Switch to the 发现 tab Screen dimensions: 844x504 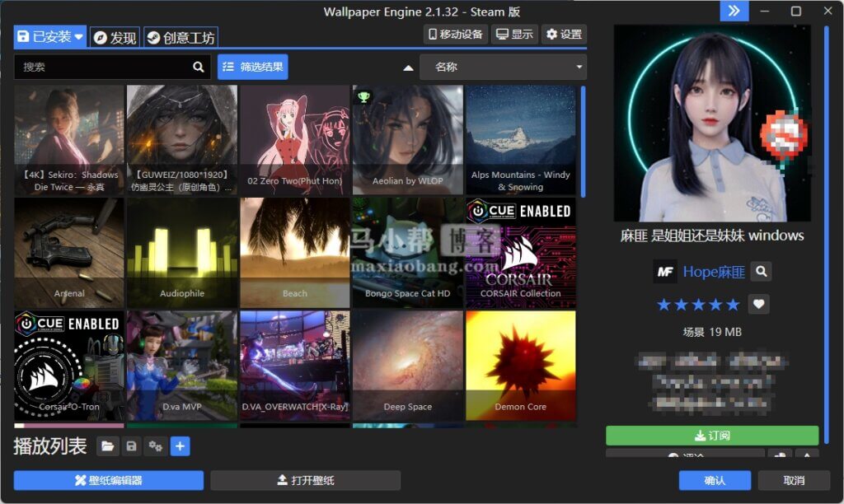click(x=115, y=38)
